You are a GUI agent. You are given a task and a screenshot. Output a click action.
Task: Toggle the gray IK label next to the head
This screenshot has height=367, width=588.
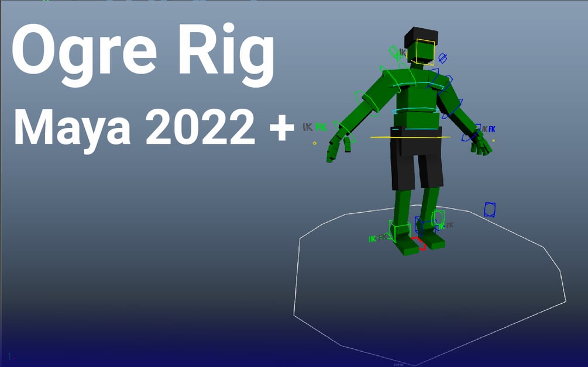pyautogui.click(x=403, y=52)
